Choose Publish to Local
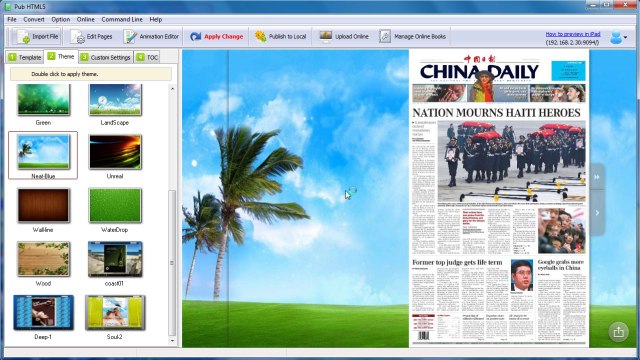The image size is (640, 360). tap(280, 37)
